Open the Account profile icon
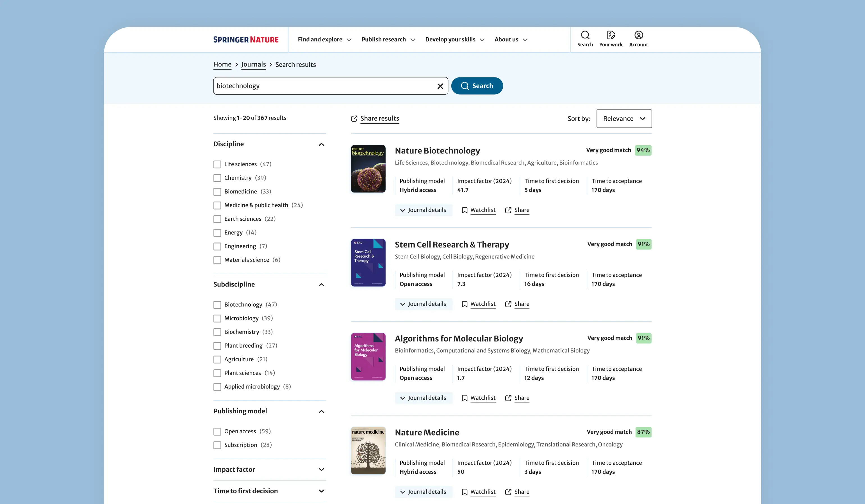The width and height of the screenshot is (865, 504). [x=638, y=35]
